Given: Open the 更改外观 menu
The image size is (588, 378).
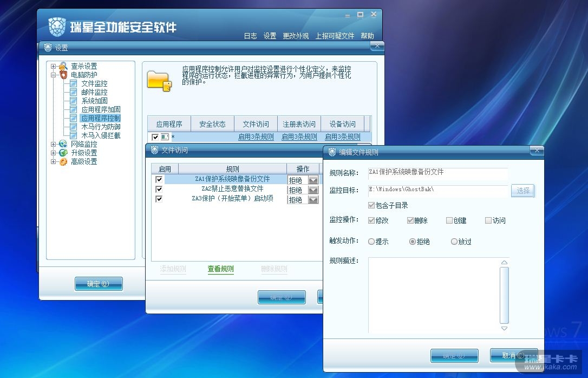Looking at the screenshot, I should (x=296, y=36).
